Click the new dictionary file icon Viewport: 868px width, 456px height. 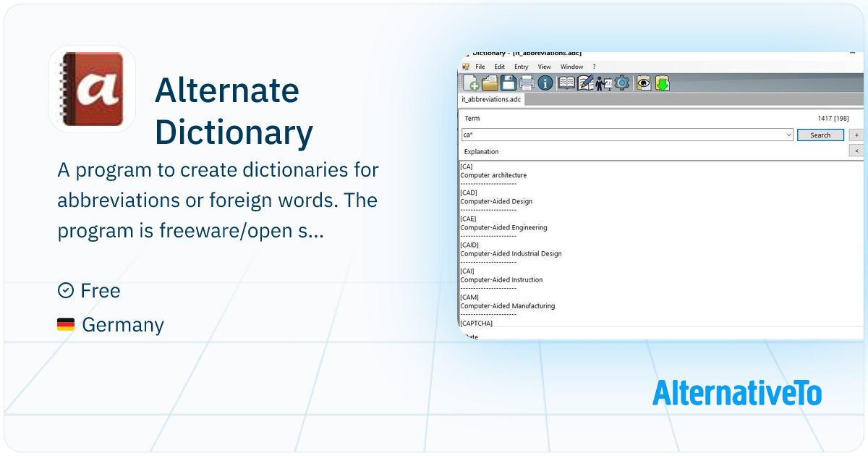[470, 83]
